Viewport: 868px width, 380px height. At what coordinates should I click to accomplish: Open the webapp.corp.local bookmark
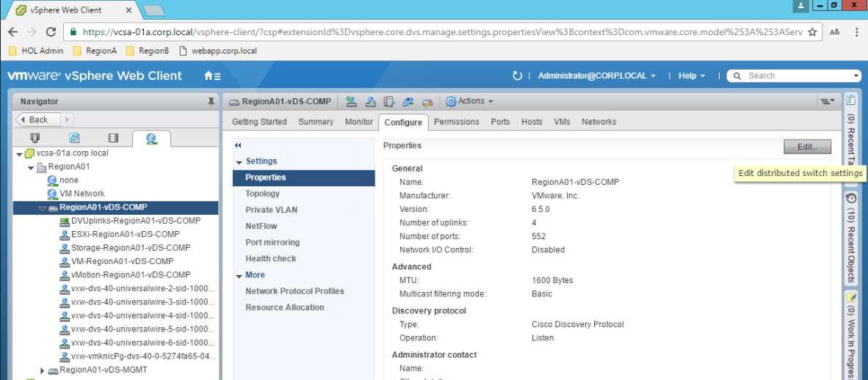[218, 51]
